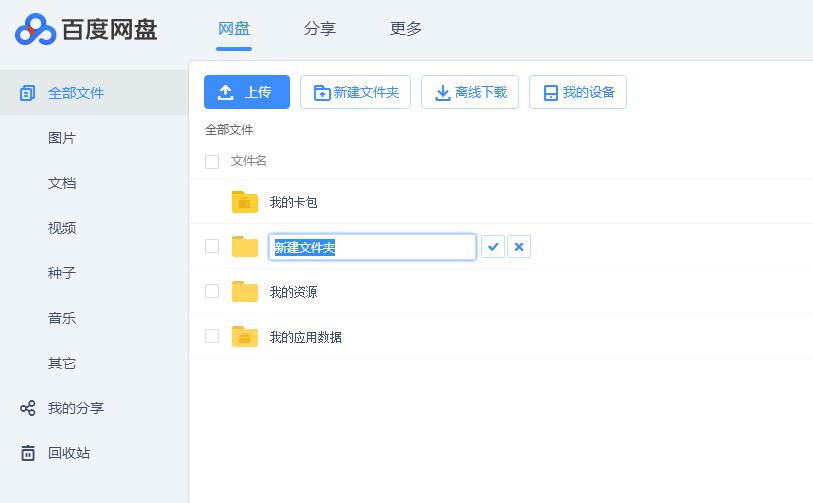The height and width of the screenshot is (503, 813).
Task: Open the 更多 tab
Action: tap(406, 29)
